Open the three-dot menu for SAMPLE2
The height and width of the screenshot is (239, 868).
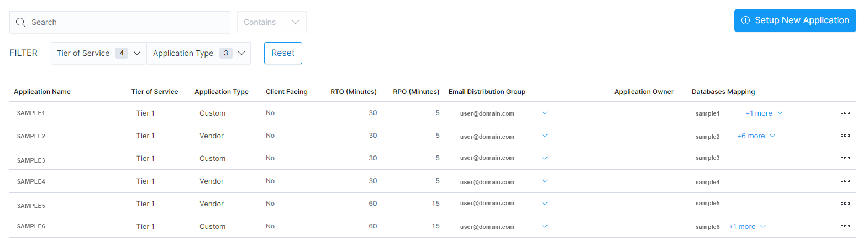point(845,136)
